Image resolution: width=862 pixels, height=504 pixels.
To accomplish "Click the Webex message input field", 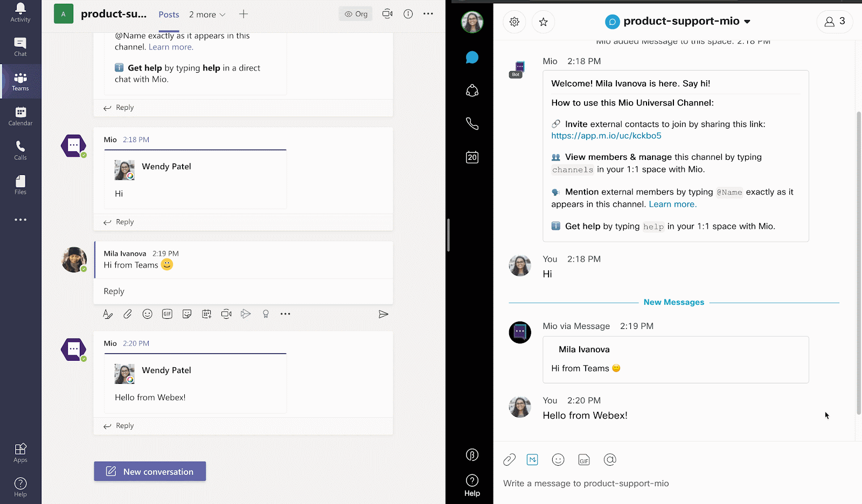I will 678,484.
